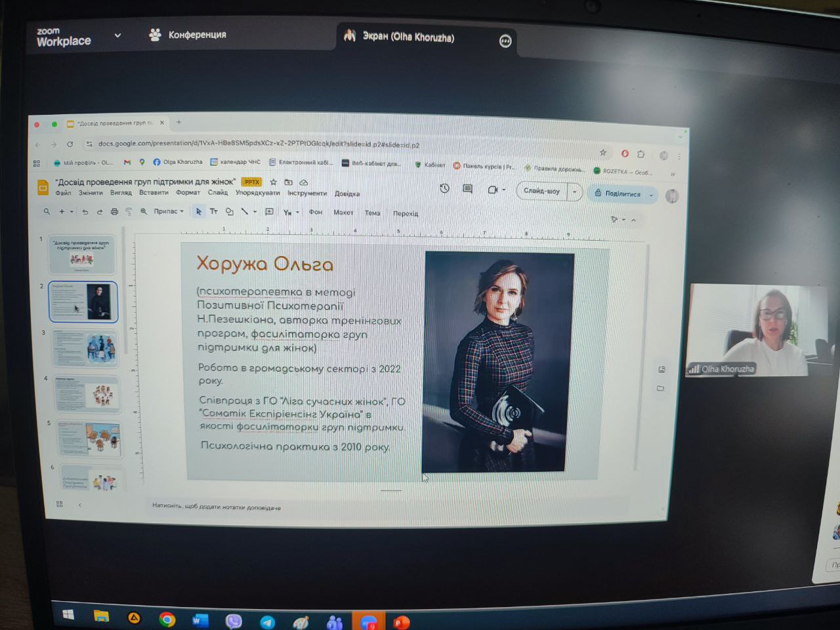Click the Слайд-шоу button
This screenshot has height=630, width=840.
(541, 191)
